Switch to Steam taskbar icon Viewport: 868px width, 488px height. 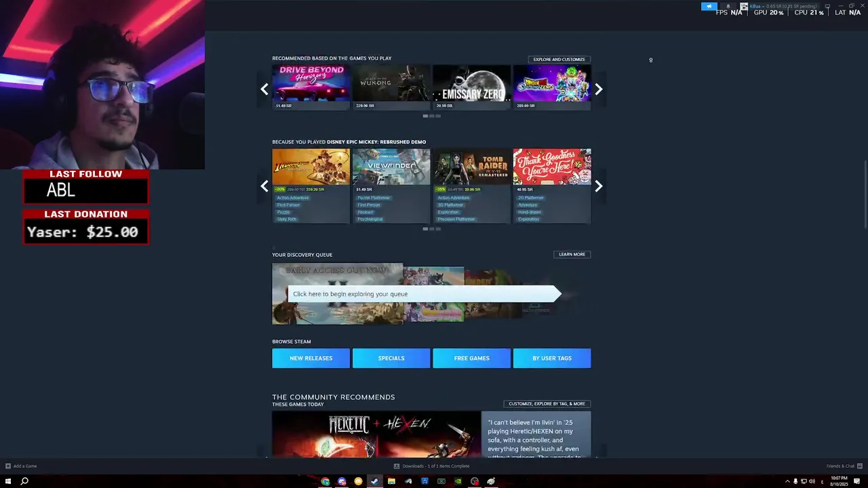pos(374,481)
